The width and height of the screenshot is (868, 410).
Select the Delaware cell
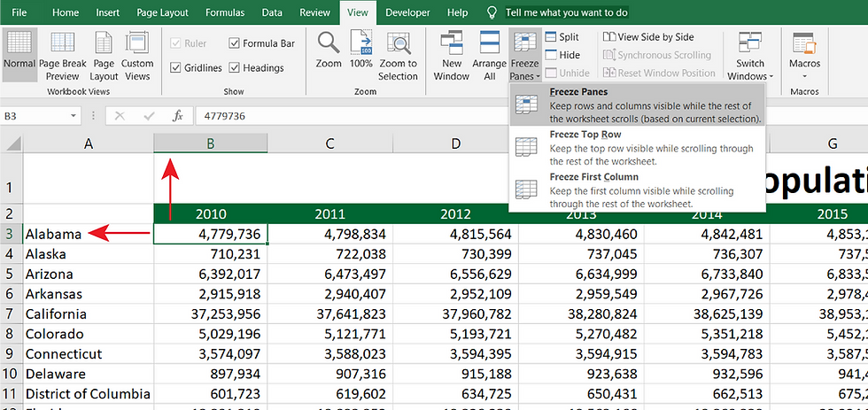89,374
